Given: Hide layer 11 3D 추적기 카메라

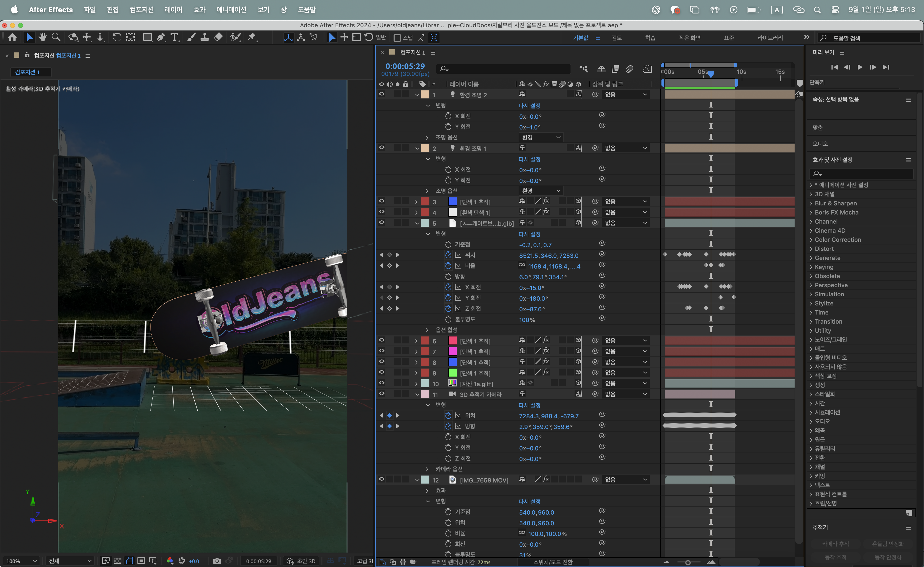Looking at the screenshot, I should coord(381,394).
